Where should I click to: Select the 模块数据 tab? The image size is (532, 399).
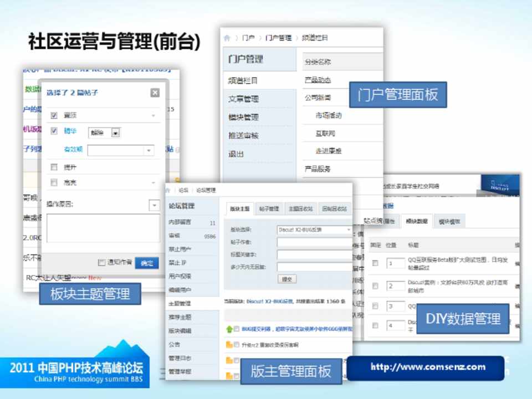(x=417, y=222)
